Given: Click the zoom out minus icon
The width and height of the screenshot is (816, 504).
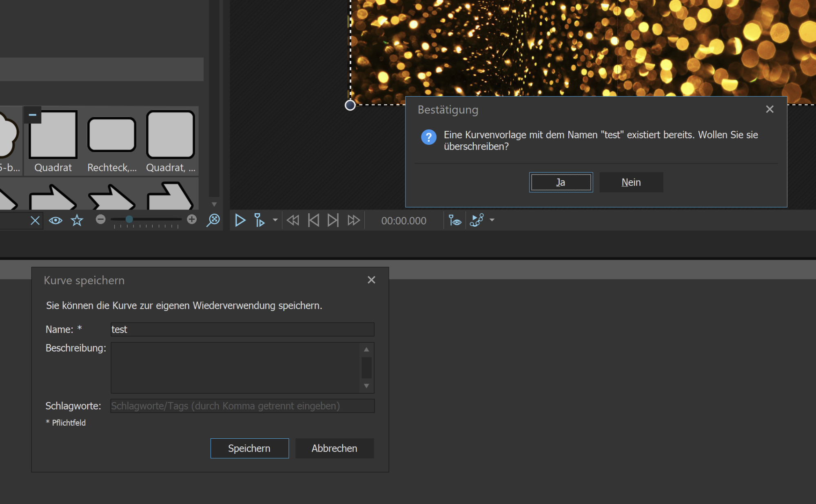Looking at the screenshot, I should (101, 219).
